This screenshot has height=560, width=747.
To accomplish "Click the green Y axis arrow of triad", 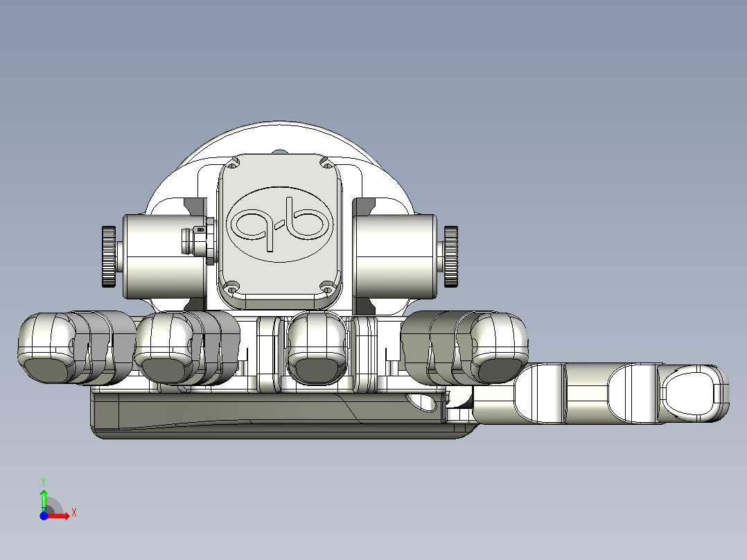I will pos(44,500).
